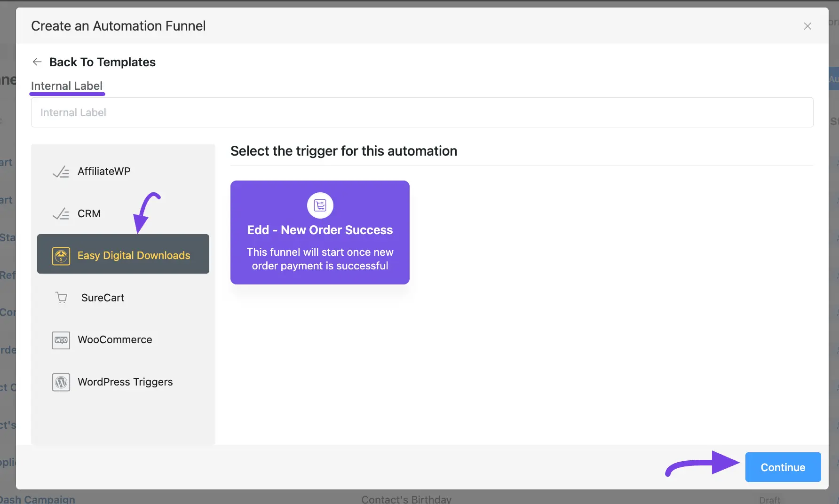Focus the Internal Label input field
The image size is (839, 504).
[x=422, y=112]
